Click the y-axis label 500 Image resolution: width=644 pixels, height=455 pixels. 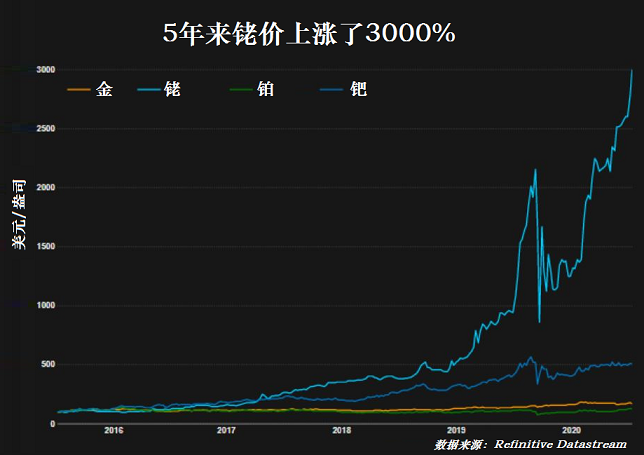[48, 364]
